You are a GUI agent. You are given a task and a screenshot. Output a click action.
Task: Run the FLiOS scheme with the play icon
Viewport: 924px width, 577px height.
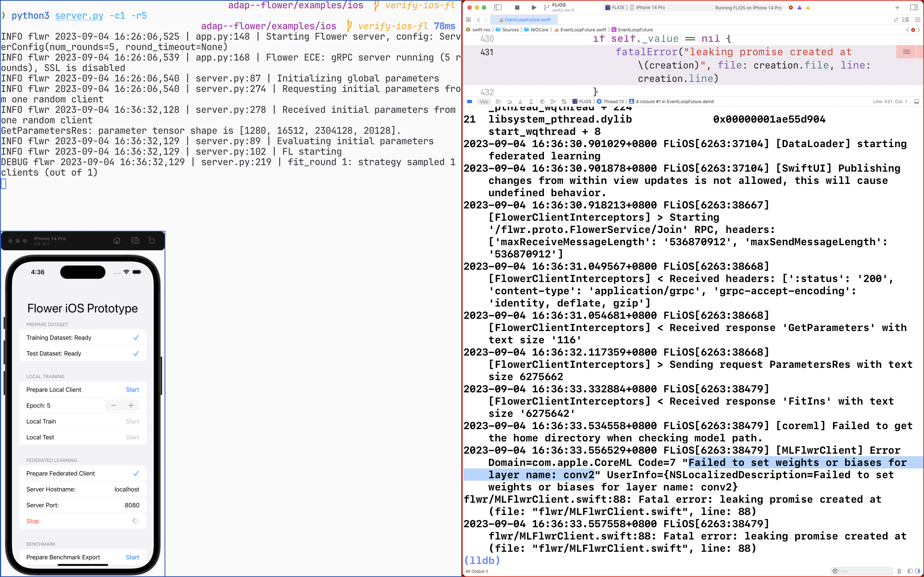534,8
